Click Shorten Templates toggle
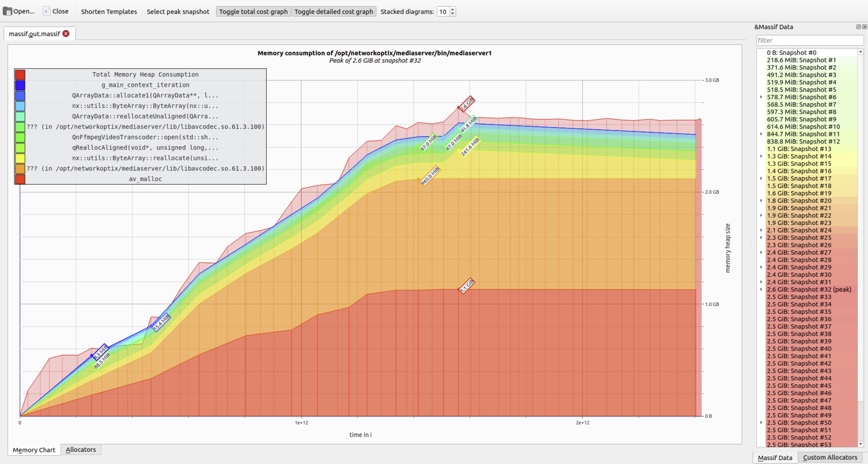 pos(109,11)
